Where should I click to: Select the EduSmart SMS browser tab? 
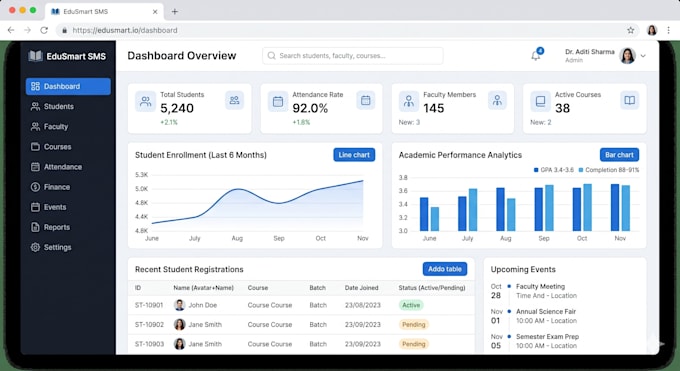point(104,12)
